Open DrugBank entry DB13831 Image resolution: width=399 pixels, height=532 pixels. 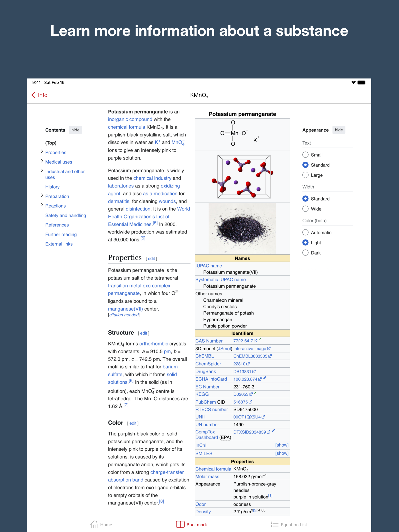244,372
